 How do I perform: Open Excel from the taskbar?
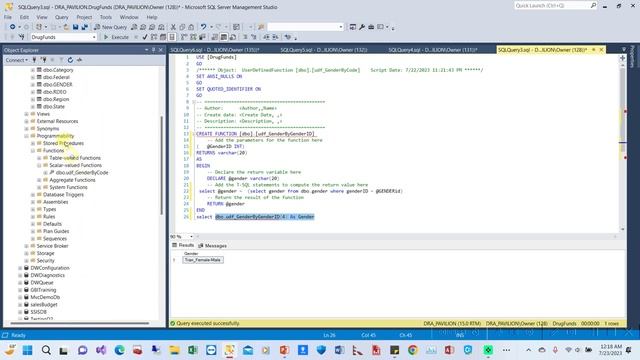(x=193, y=350)
